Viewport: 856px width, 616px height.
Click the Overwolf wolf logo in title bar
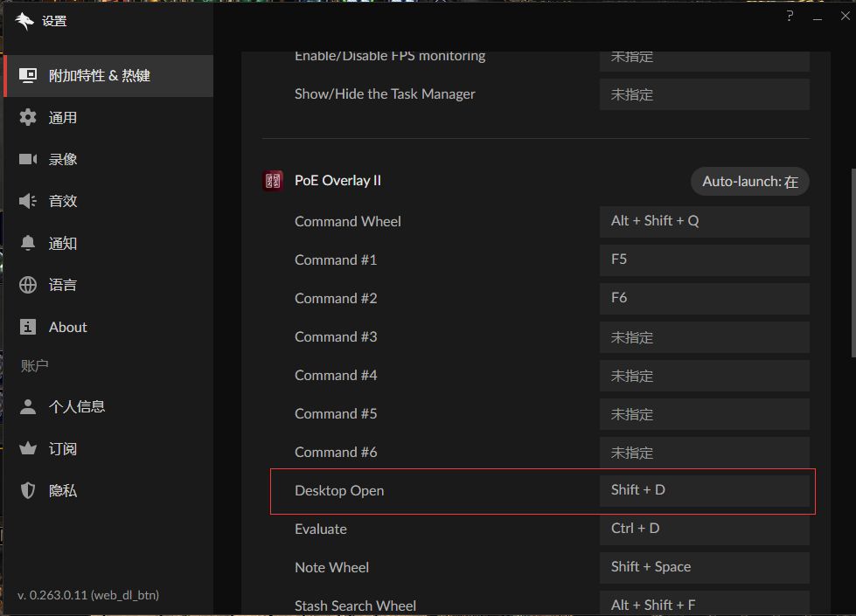[x=24, y=20]
